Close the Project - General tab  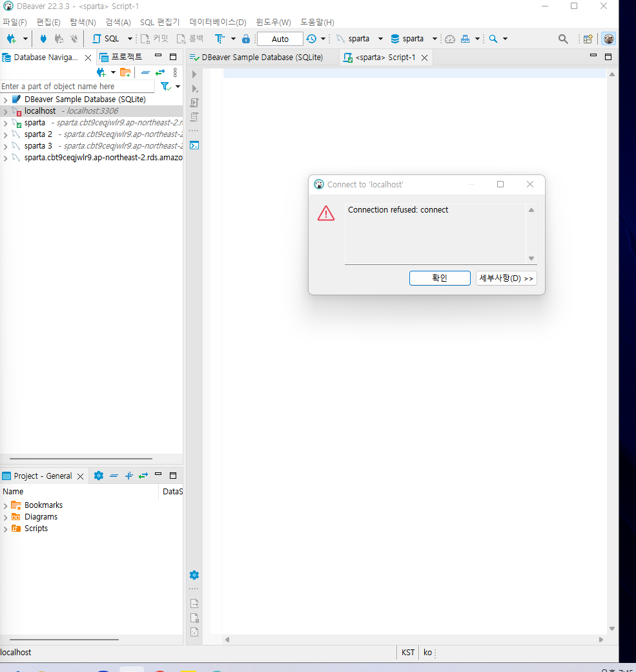click(80, 477)
